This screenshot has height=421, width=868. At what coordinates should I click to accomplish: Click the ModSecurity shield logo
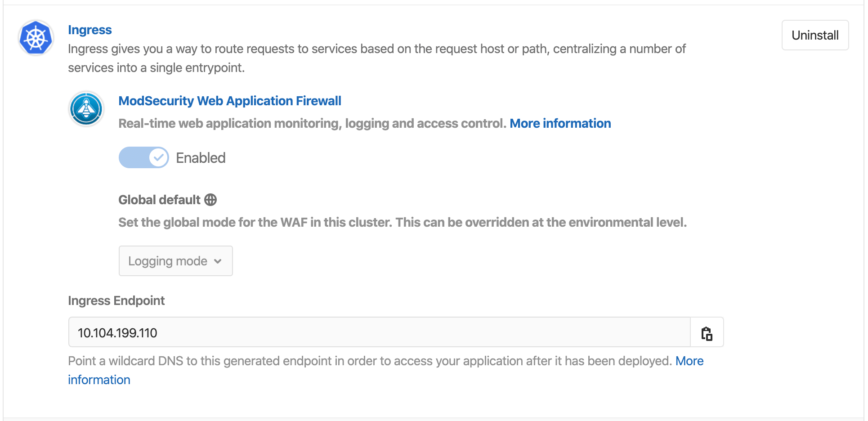86,108
